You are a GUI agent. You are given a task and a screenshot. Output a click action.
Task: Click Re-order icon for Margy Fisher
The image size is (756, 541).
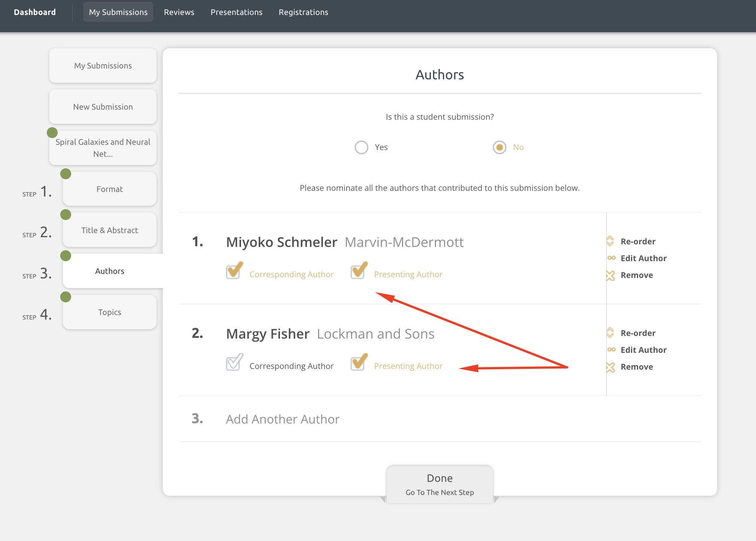[610, 333]
